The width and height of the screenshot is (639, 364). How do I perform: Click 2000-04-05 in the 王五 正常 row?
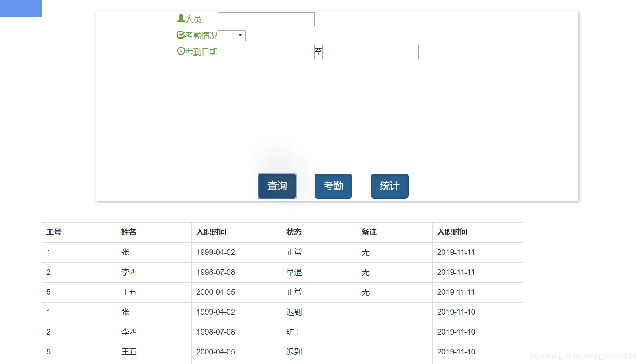point(216,292)
